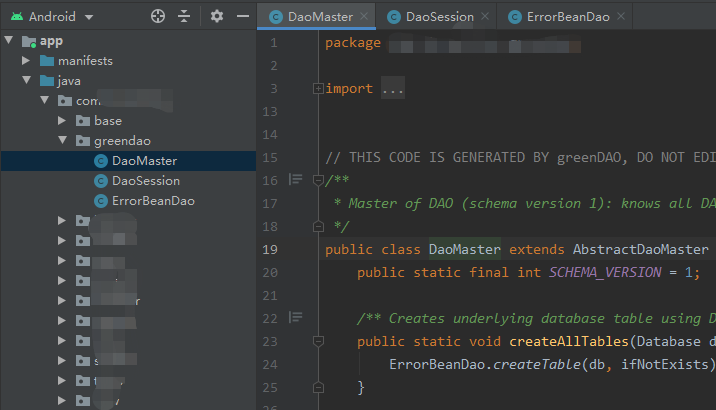Close the ErrorBeanDao tab

click(621, 16)
